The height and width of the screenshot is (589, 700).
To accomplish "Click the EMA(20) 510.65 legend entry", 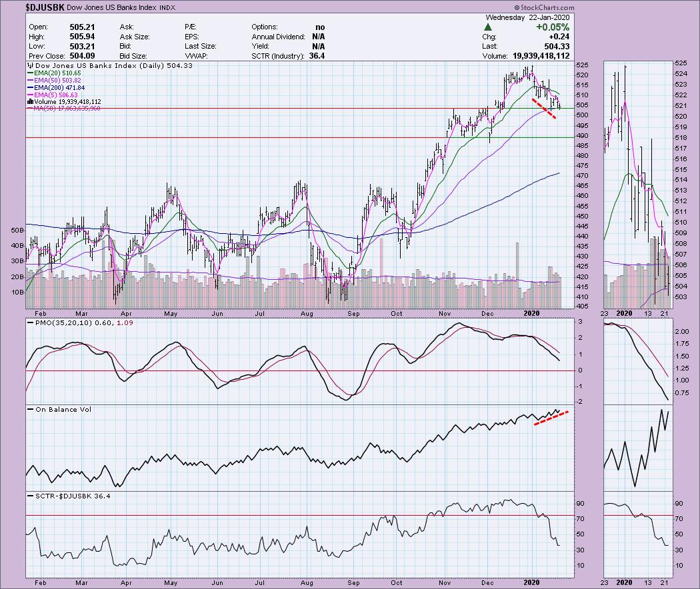I will point(55,73).
